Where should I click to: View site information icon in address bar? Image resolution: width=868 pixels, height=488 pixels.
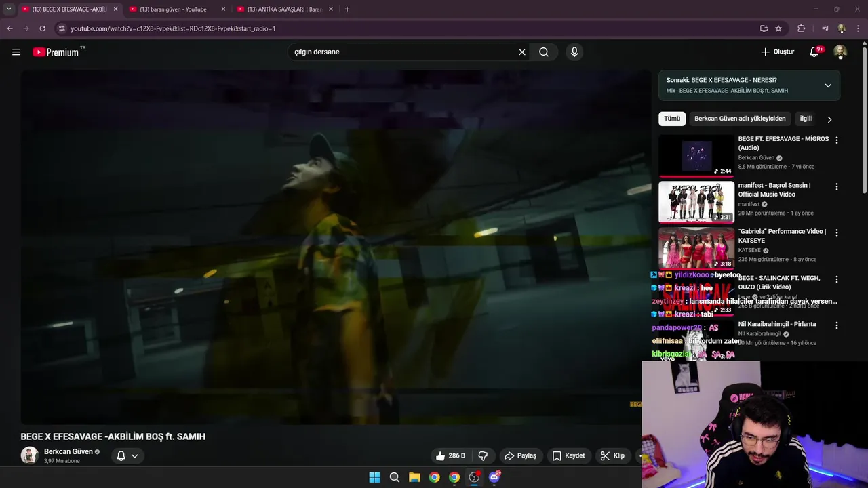tap(62, 28)
